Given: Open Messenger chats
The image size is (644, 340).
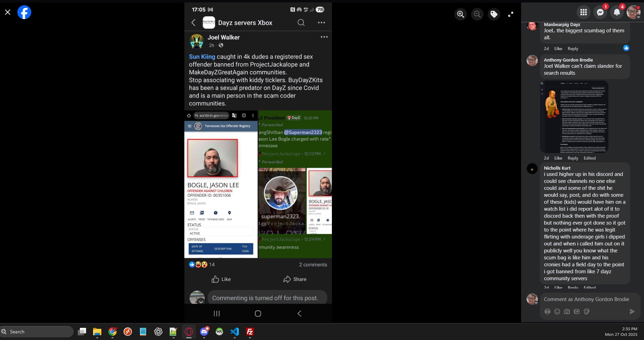Looking at the screenshot, I should (x=600, y=13).
